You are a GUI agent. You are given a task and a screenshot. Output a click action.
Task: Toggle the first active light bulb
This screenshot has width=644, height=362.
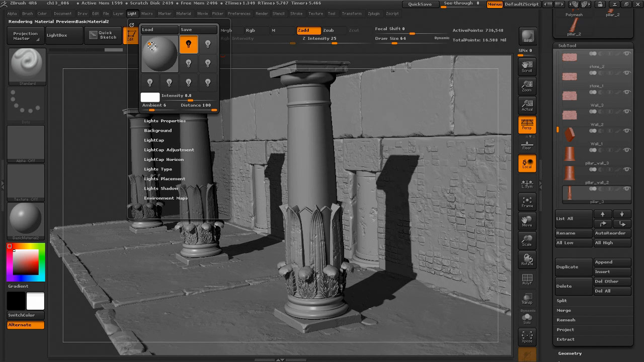(x=189, y=44)
